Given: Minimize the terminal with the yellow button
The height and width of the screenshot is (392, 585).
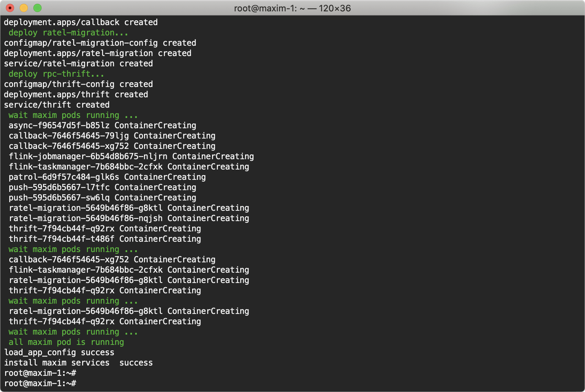Looking at the screenshot, I should [x=24, y=8].
